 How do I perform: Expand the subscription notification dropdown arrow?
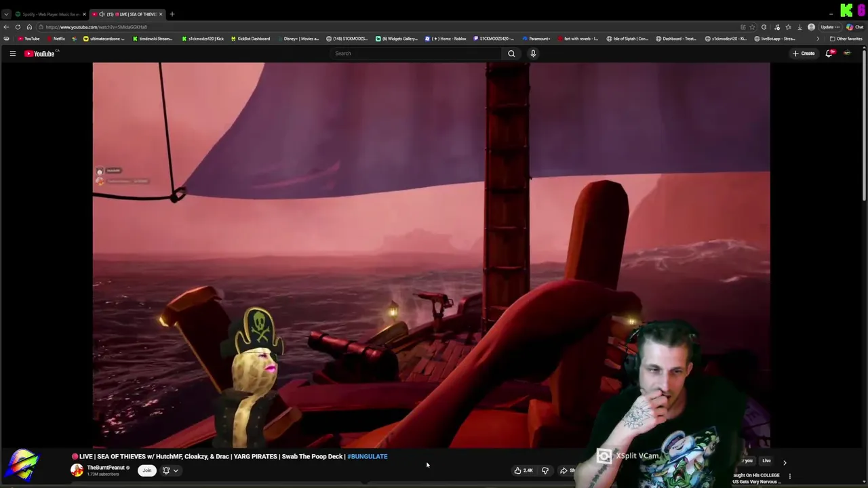point(176,470)
